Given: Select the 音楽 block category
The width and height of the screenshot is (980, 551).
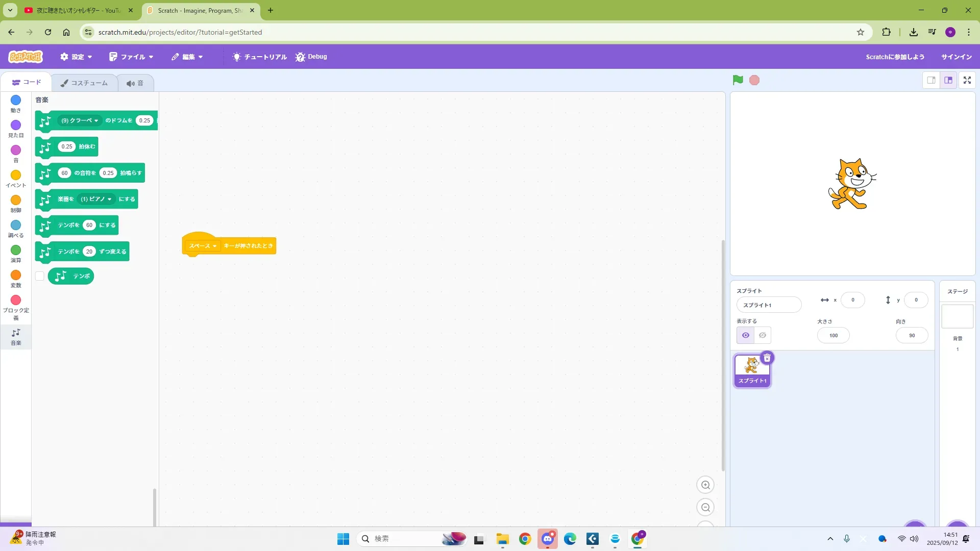Looking at the screenshot, I should tap(16, 337).
